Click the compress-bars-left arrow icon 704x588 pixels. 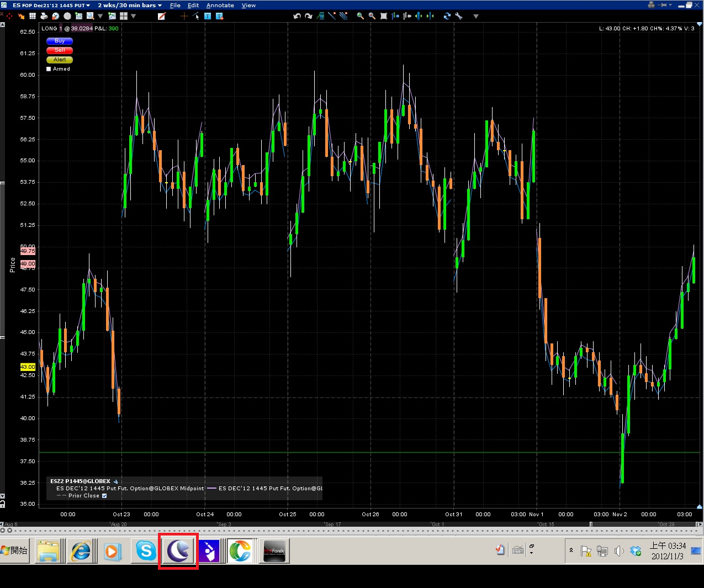[x=407, y=16]
